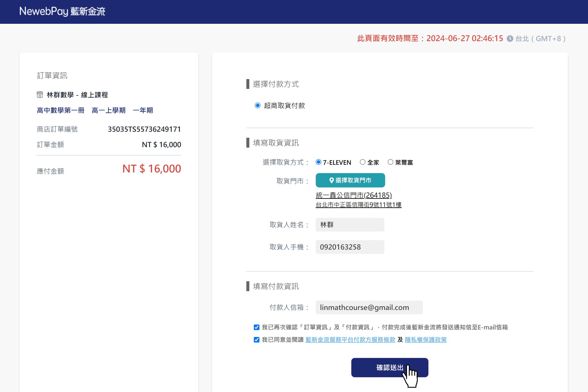Image resolution: width=588 pixels, height=392 pixels.
Task: Select the 超商取貨付款 payment option
Action: [x=257, y=106]
